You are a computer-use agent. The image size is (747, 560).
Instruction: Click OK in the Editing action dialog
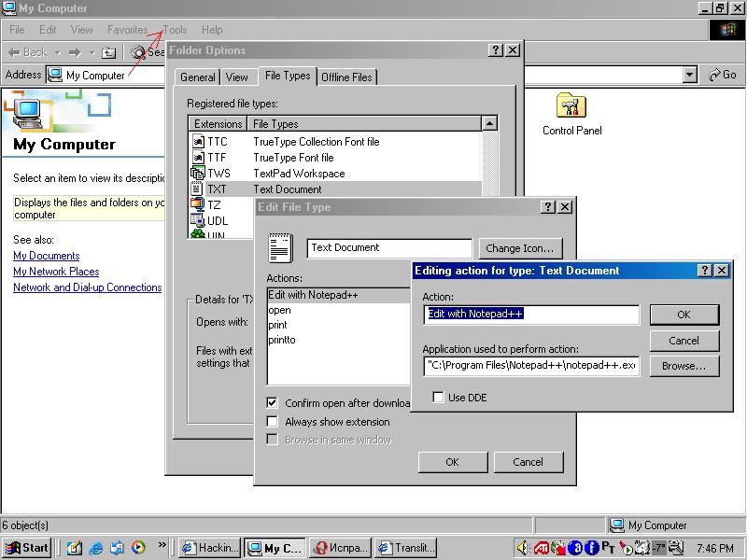(x=684, y=315)
